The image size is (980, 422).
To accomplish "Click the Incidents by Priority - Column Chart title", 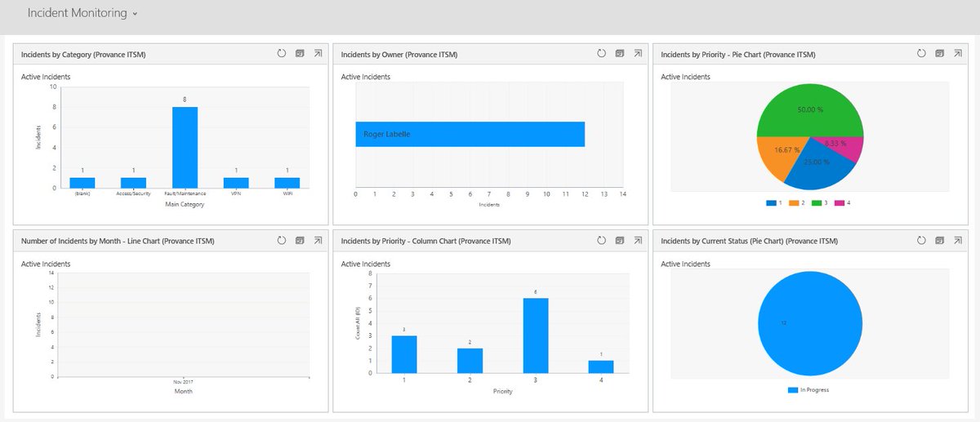I will click(x=425, y=242).
